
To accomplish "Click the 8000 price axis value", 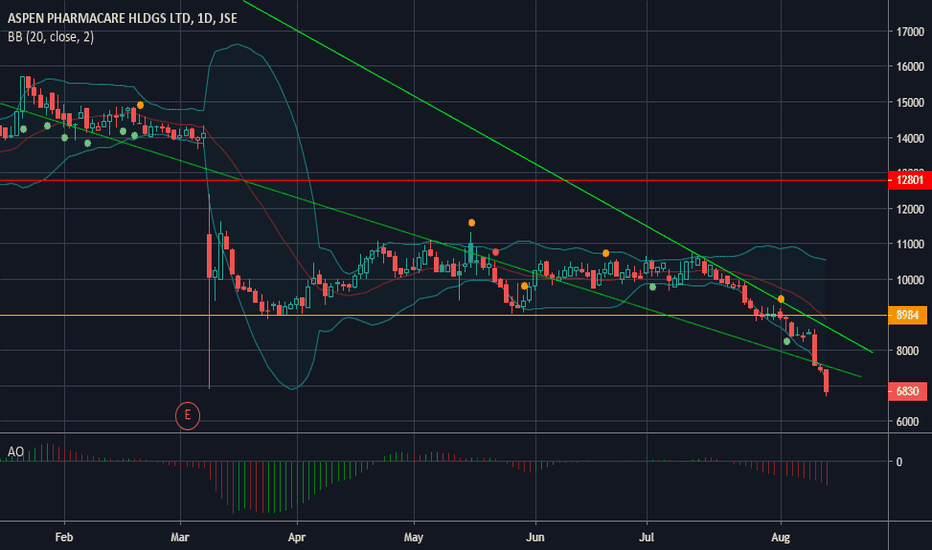I will tap(908, 351).
